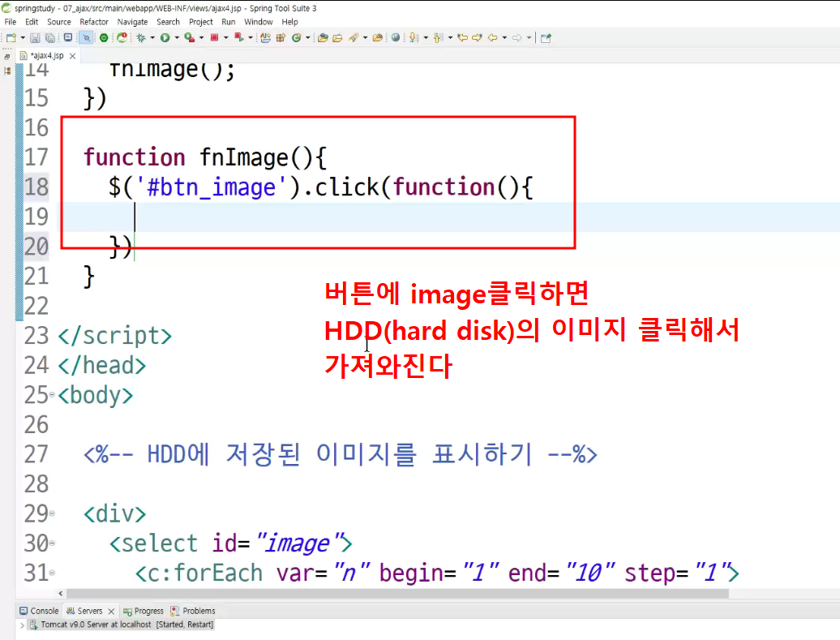
Task: Switch to the Progress tab
Action: (x=143, y=611)
